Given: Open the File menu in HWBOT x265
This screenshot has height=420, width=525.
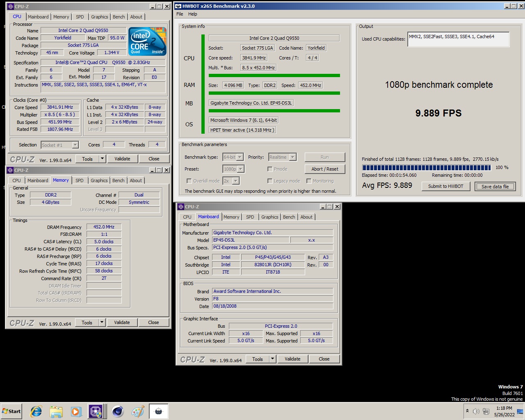Looking at the screenshot, I should [x=180, y=14].
